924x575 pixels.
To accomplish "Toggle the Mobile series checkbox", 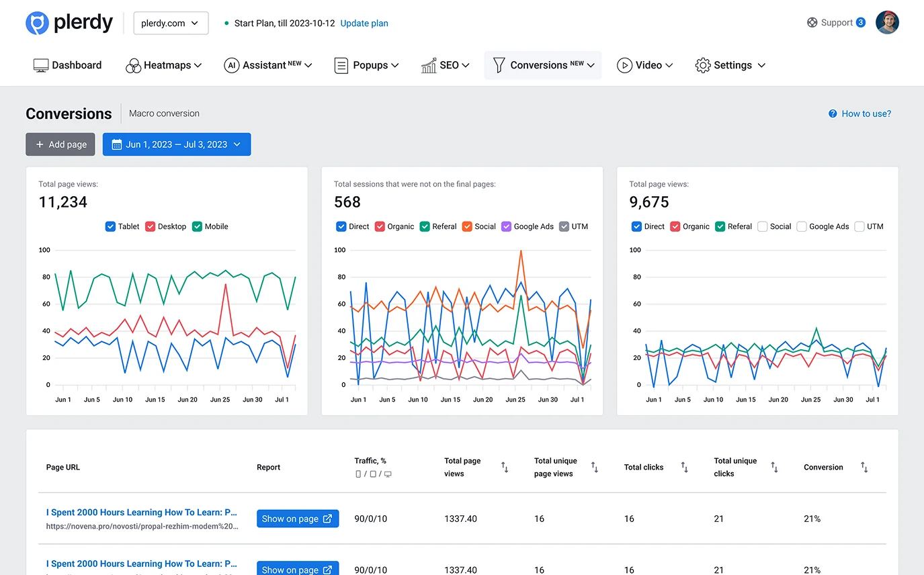I will [198, 226].
